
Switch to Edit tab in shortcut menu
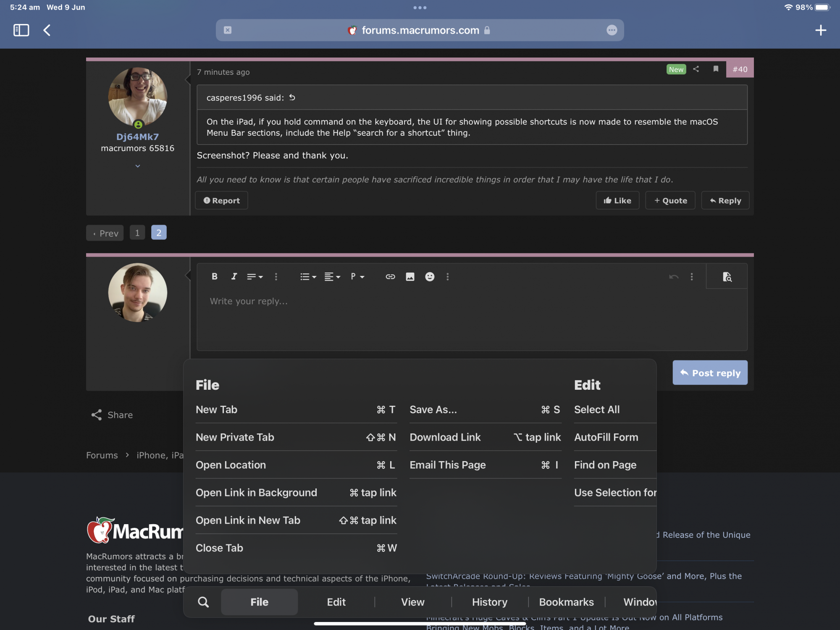tap(336, 602)
